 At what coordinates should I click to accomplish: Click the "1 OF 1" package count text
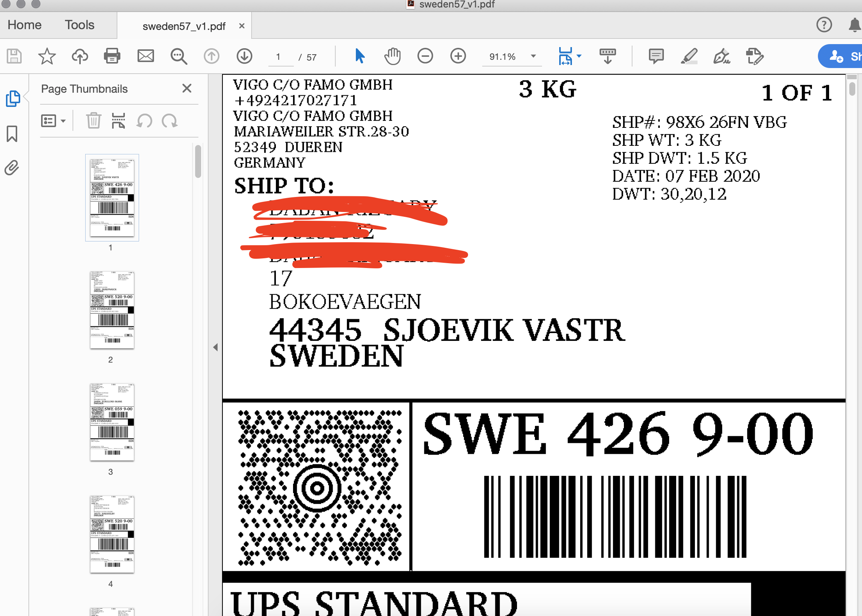point(797,93)
